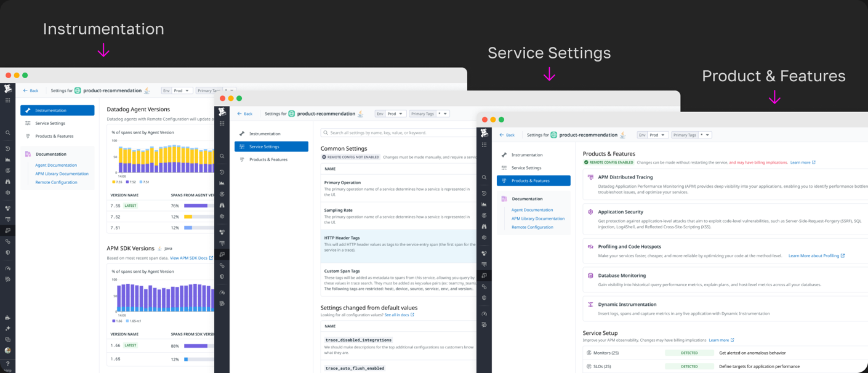Image resolution: width=868 pixels, height=373 pixels.
Task: Click 7.55 legend swatch in agent chart
Action: 114,182
